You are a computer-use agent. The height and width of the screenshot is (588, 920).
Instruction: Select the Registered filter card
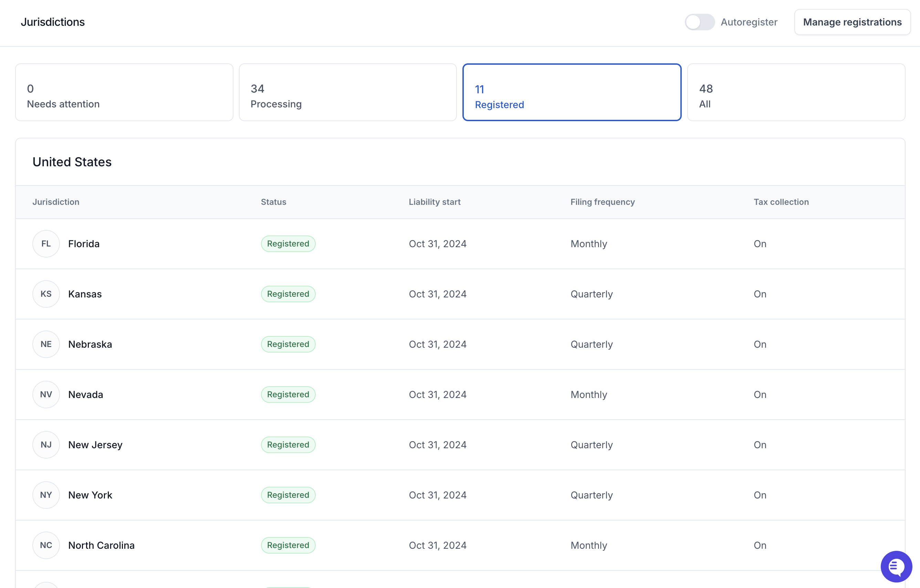pyautogui.click(x=572, y=92)
